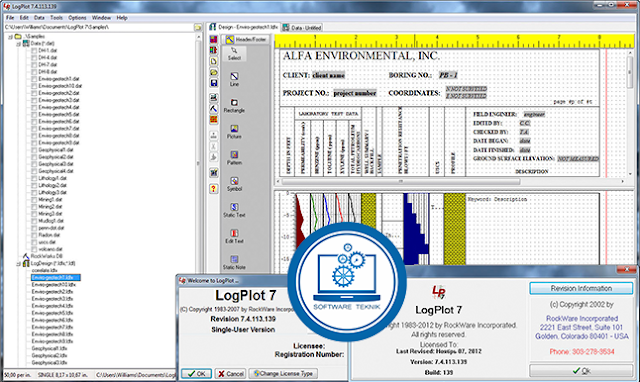The height and width of the screenshot is (382, 640).
Task: Click OK in Welcome to LogPlot dialog
Action: pos(196,373)
